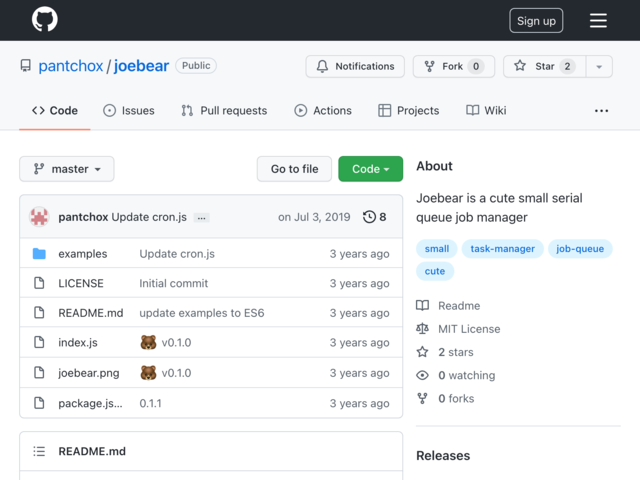Open the MIT License link
640x480 pixels.
[x=458, y=329]
